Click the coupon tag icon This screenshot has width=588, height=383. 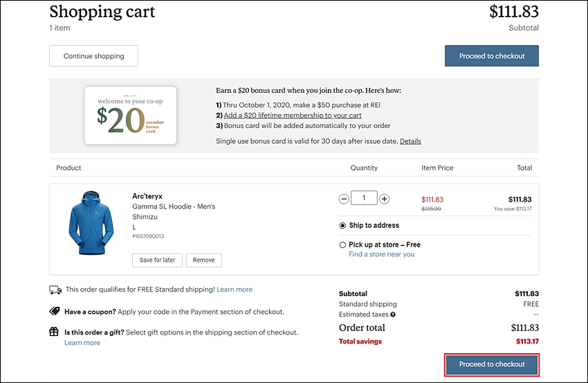pyautogui.click(x=55, y=311)
